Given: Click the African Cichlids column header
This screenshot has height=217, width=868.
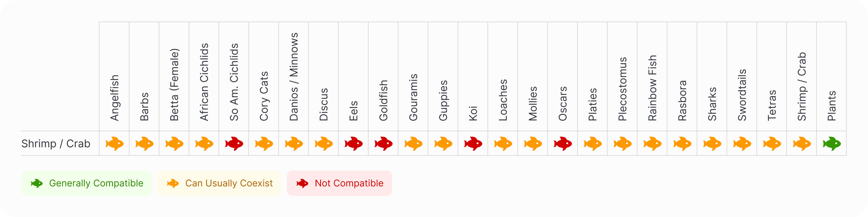Looking at the screenshot, I should pos(204,82).
